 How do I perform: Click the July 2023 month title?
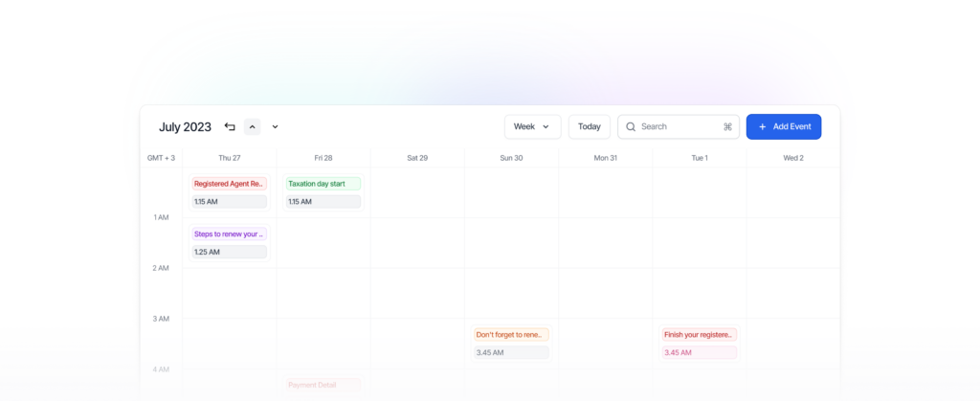point(185,127)
